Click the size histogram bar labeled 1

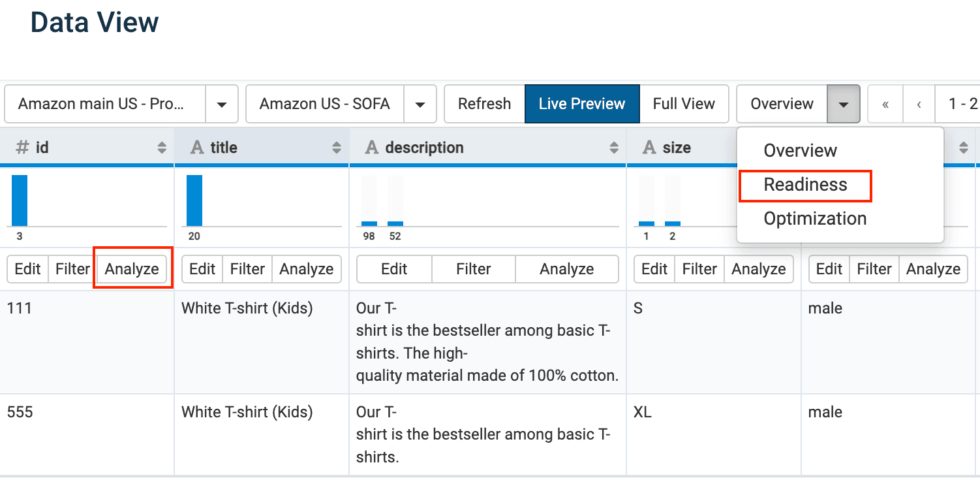point(647,223)
